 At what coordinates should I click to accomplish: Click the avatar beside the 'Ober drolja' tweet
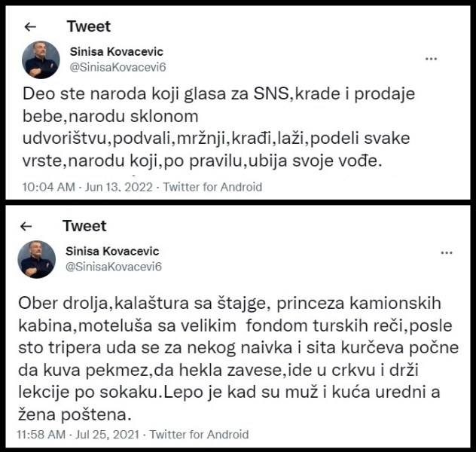[37, 259]
